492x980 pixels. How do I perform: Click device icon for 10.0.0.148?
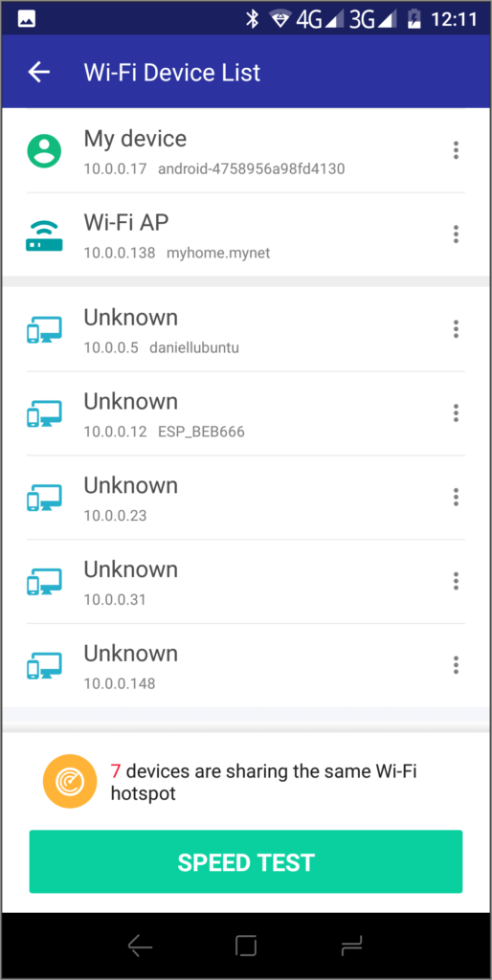click(x=44, y=666)
